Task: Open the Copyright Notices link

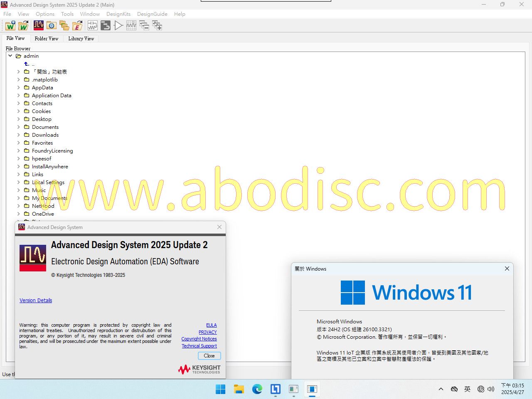Action: click(199, 339)
